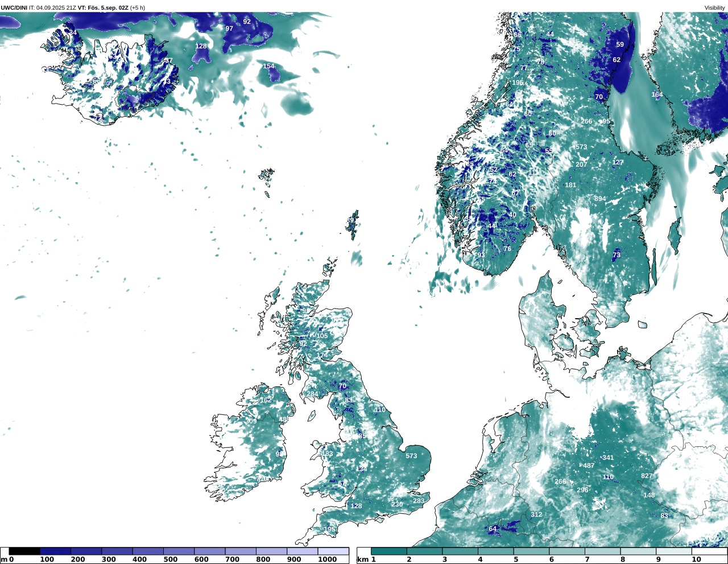Select the 5–6 km legend color box
728x564 pixels.
tap(531, 551)
